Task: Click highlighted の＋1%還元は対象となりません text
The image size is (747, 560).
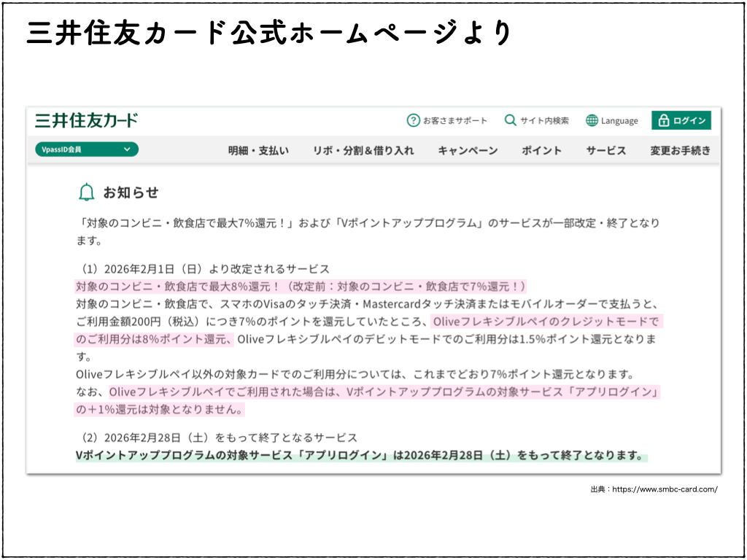Action: coord(160,409)
